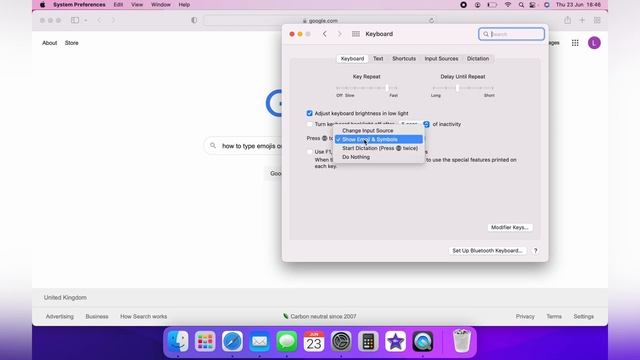Click battery status icon in menu bar
The image size is (640, 360).
pos(492,5)
